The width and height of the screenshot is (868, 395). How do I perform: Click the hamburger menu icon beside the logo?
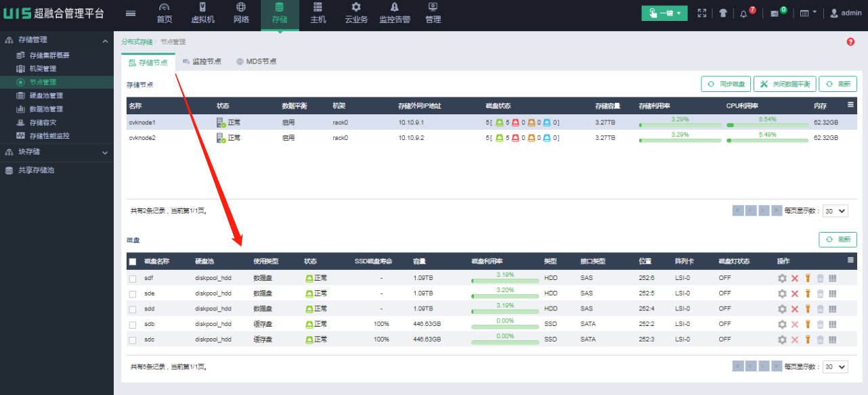131,13
